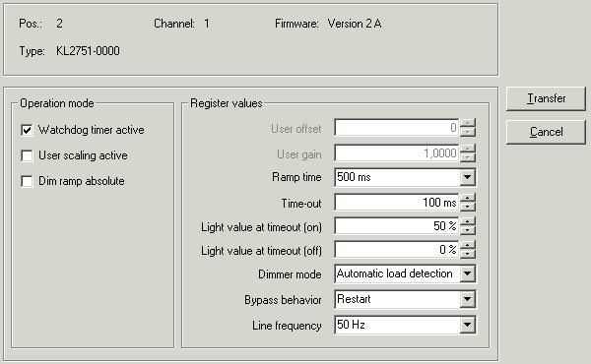Increase Light value at timeout (on) spinner

coord(468,221)
